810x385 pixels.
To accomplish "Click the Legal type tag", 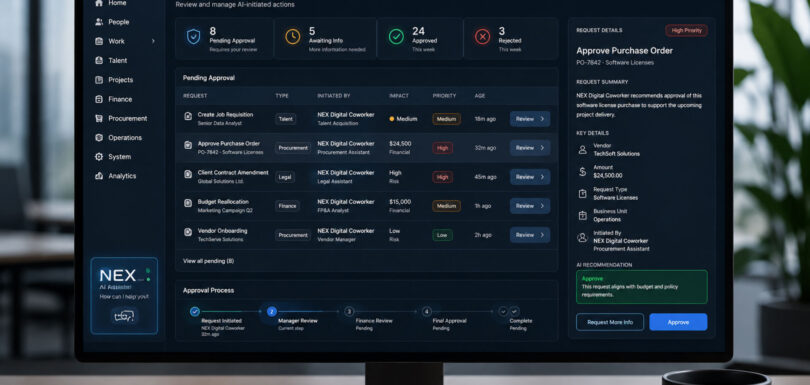I will (285, 177).
